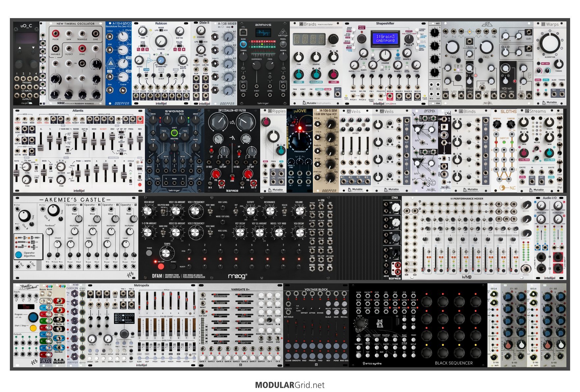Click the Braids EDIT encoder knob
580x392 pixels.
tap(333, 39)
